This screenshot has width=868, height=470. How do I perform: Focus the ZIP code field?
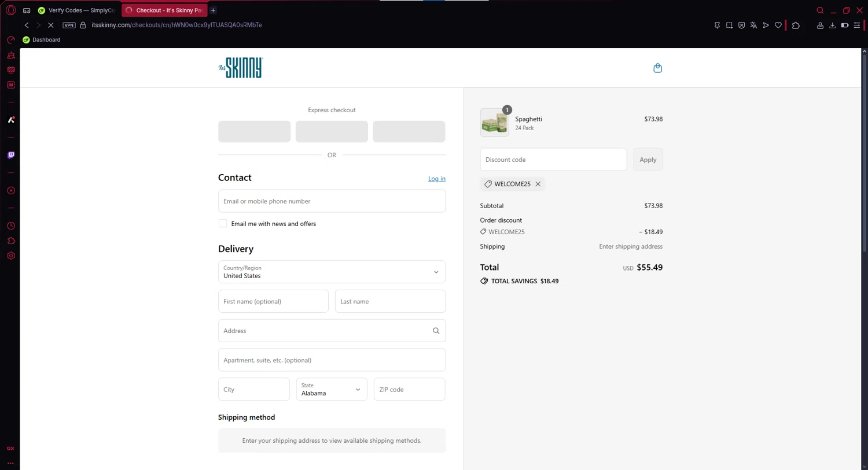(x=410, y=389)
